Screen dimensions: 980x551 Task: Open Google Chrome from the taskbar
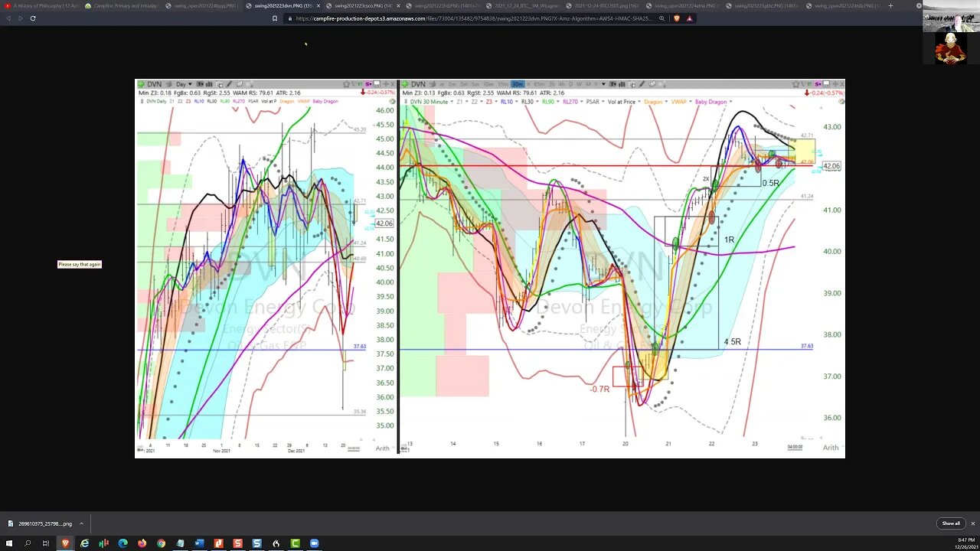point(161,543)
